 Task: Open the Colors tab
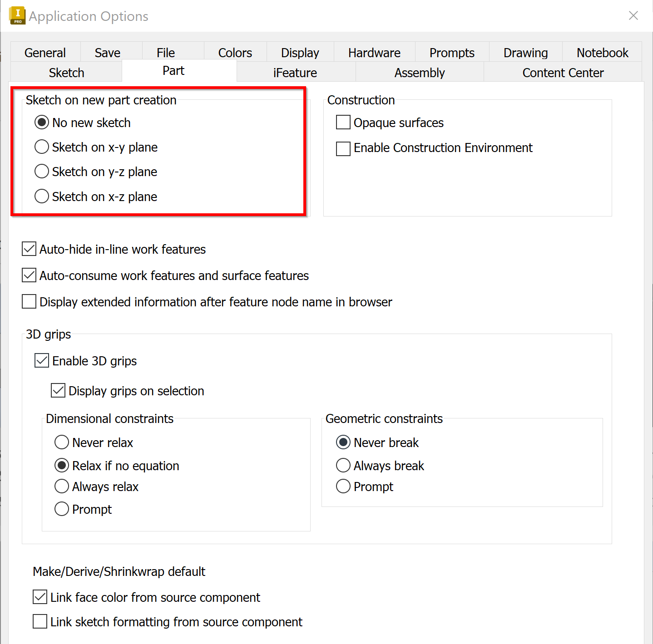(235, 52)
